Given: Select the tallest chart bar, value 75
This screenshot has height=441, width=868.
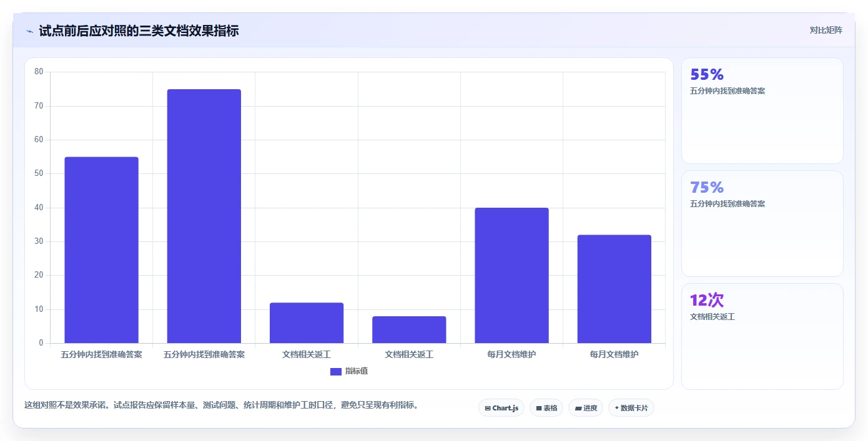Looking at the screenshot, I should pos(204,216).
